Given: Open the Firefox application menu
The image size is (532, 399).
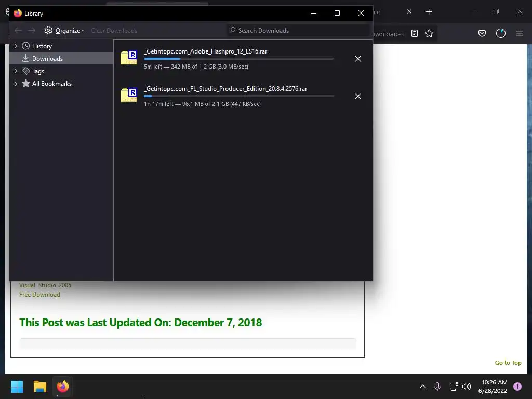Looking at the screenshot, I should (520, 33).
